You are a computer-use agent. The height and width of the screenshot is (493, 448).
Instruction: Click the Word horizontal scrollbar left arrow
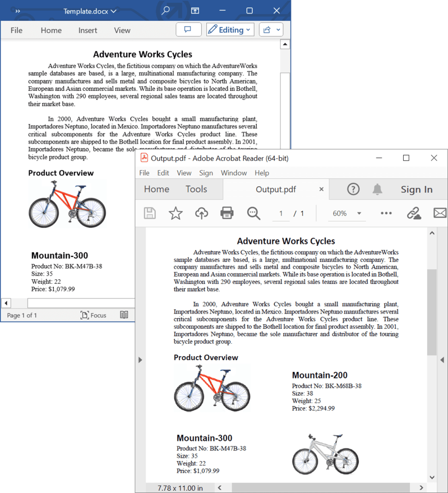coord(6,303)
